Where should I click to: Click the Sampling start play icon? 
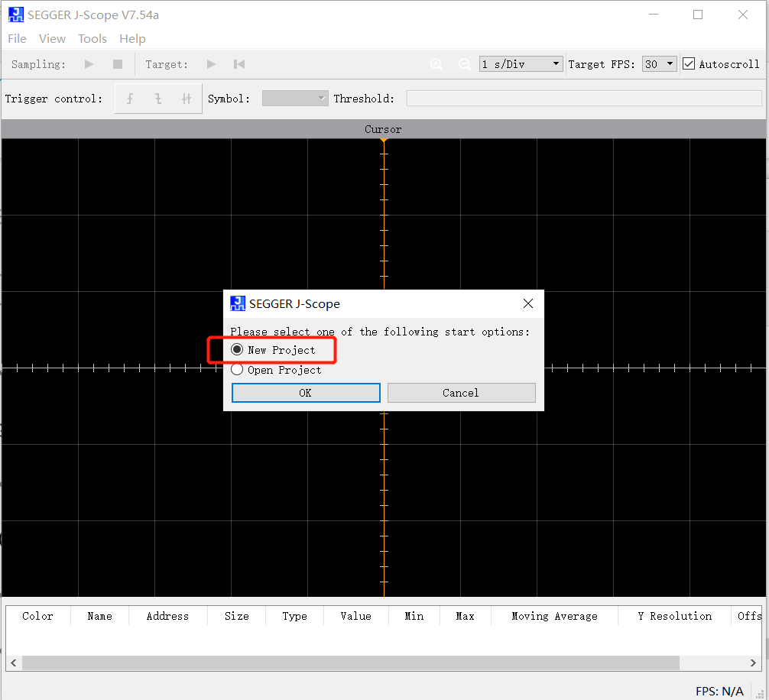coord(89,64)
